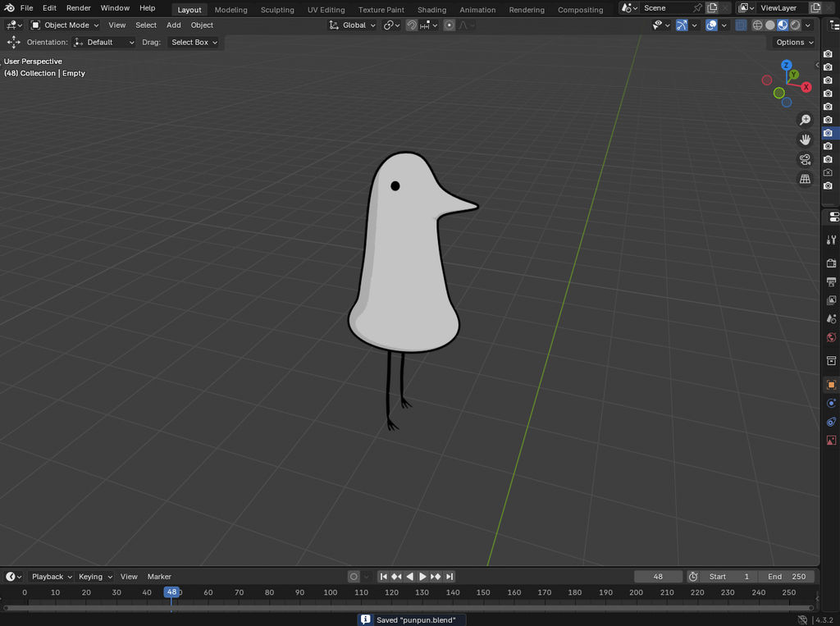Click the green Y axis gizmo handle
The width and height of the screenshot is (840, 626).
point(793,75)
